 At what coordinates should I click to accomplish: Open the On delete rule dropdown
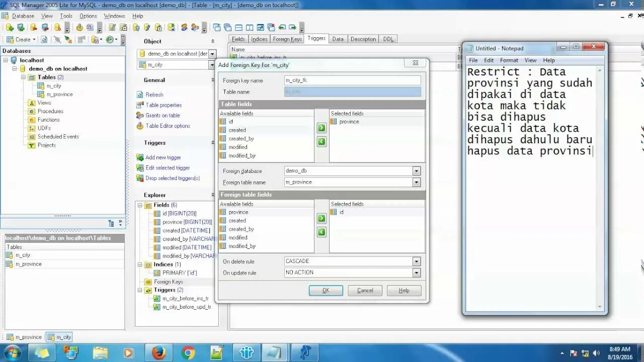point(416,261)
